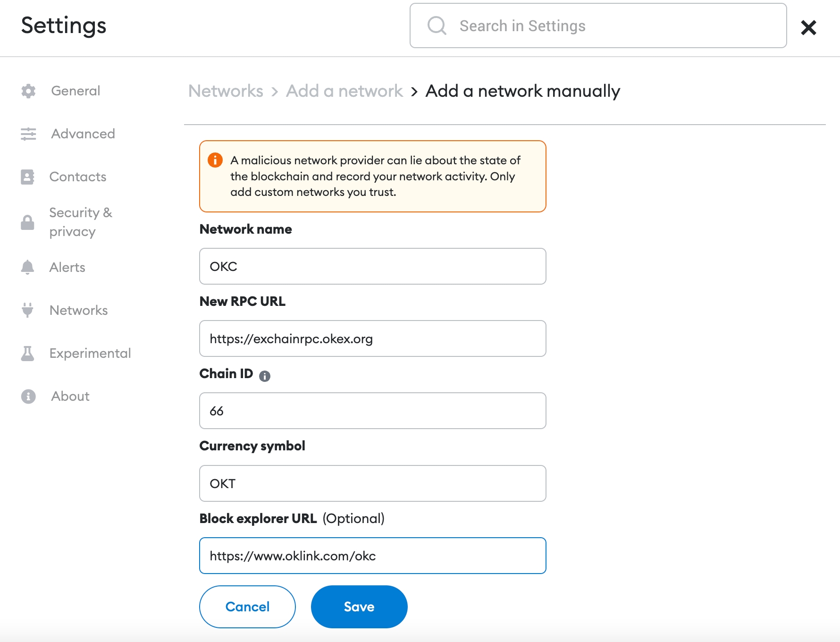
Task: Click the Contacts address book icon
Action: (x=27, y=177)
